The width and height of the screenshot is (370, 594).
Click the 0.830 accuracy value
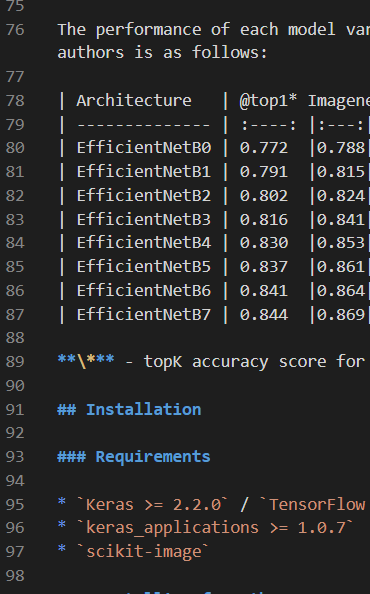[x=264, y=243]
